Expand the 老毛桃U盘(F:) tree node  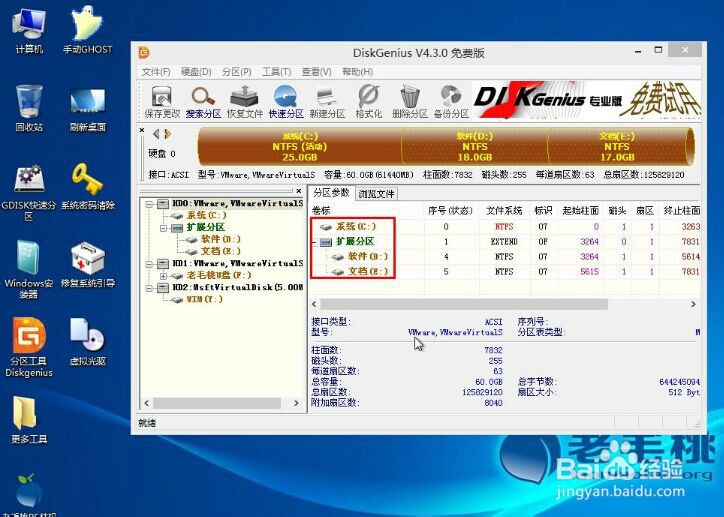click(x=163, y=276)
